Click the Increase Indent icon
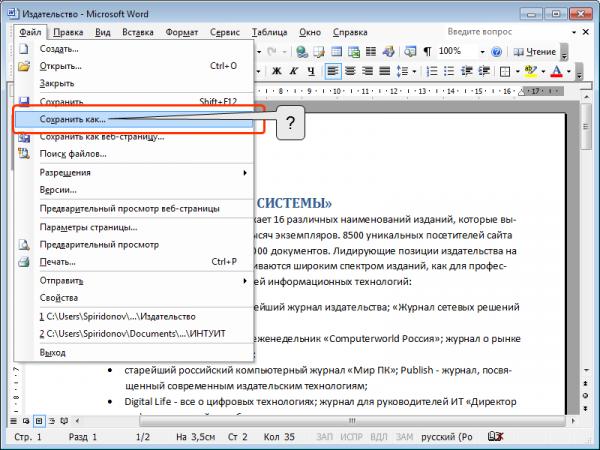 coord(484,72)
